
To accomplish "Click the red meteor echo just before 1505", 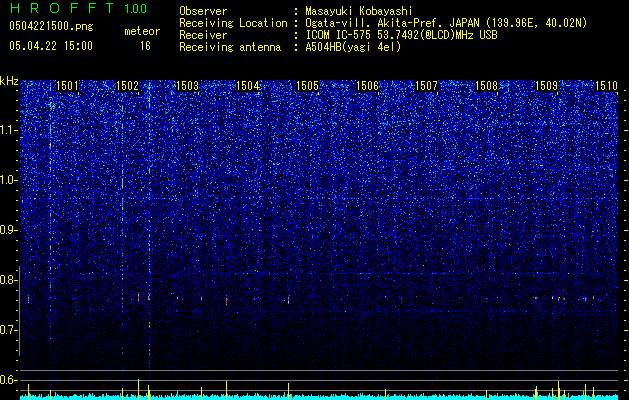I will (x=288, y=300).
